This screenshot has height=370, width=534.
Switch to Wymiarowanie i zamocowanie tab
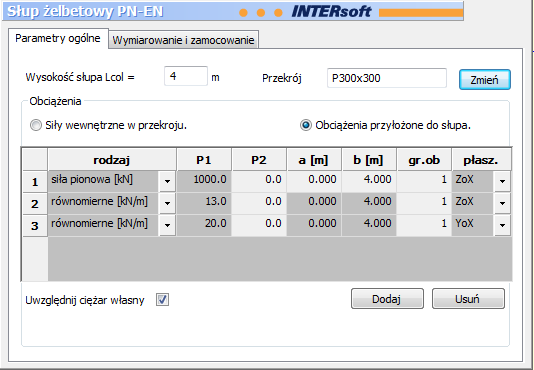(184, 40)
